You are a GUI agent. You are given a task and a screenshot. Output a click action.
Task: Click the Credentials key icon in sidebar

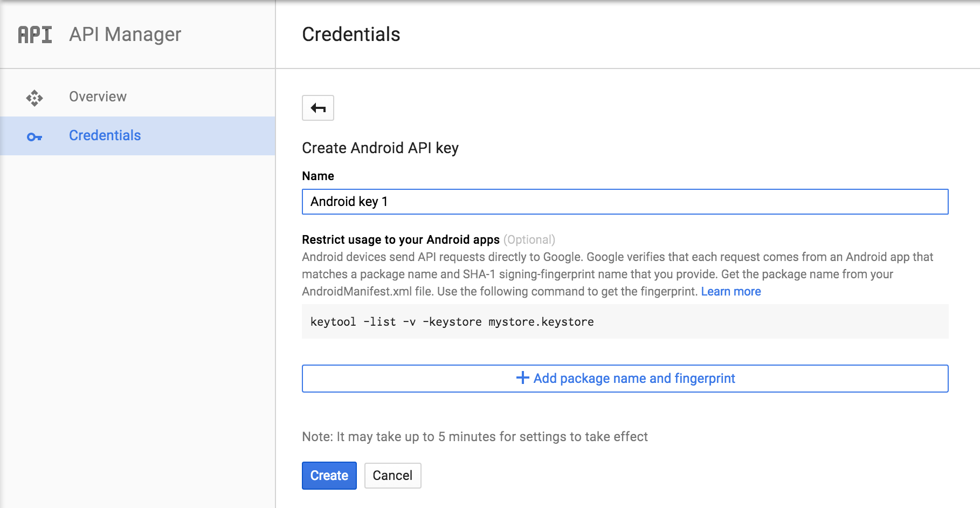[x=34, y=137]
